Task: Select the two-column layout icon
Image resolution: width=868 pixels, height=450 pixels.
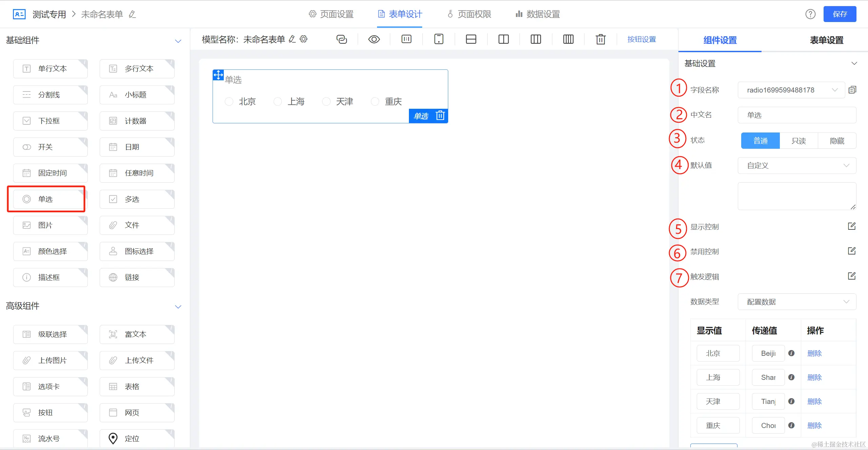Action: 504,39
